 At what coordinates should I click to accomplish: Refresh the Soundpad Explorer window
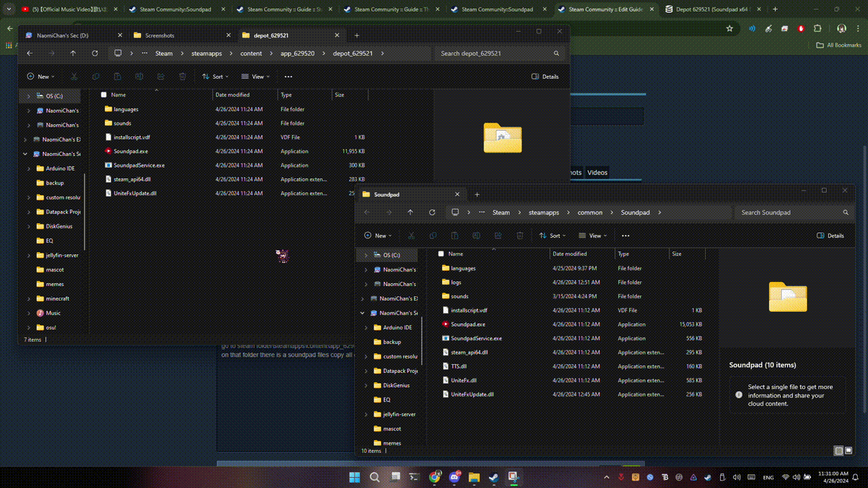point(432,212)
